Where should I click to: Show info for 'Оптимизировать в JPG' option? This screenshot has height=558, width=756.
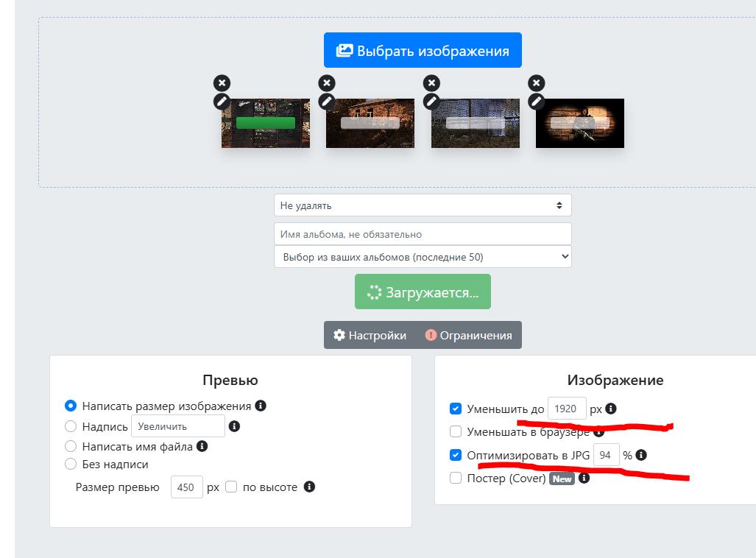tap(641, 456)
